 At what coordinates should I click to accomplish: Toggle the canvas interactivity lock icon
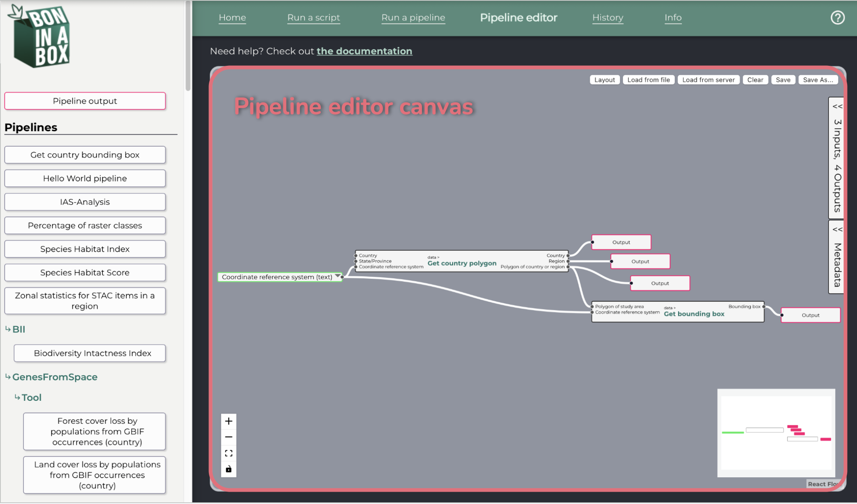[229, 469]
